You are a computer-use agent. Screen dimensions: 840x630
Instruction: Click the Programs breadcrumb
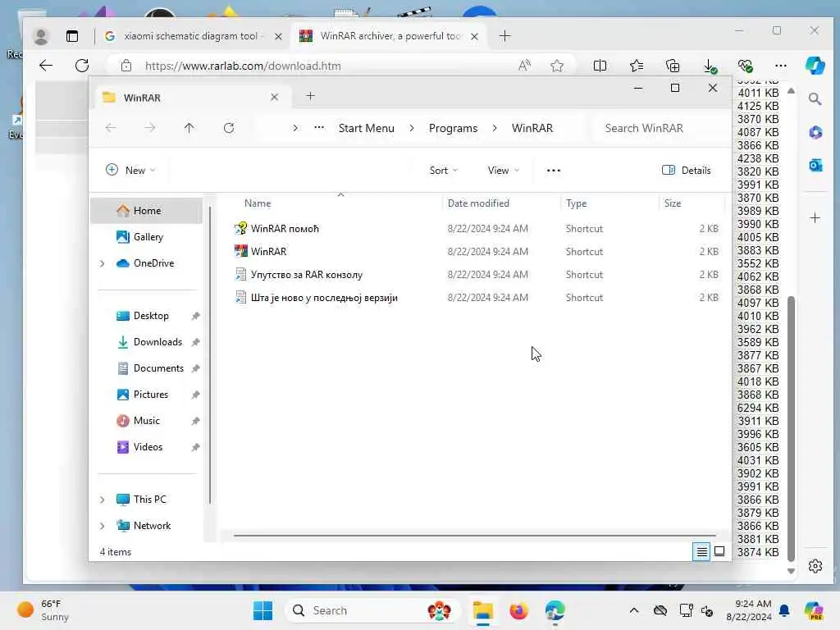coord(453,128)
